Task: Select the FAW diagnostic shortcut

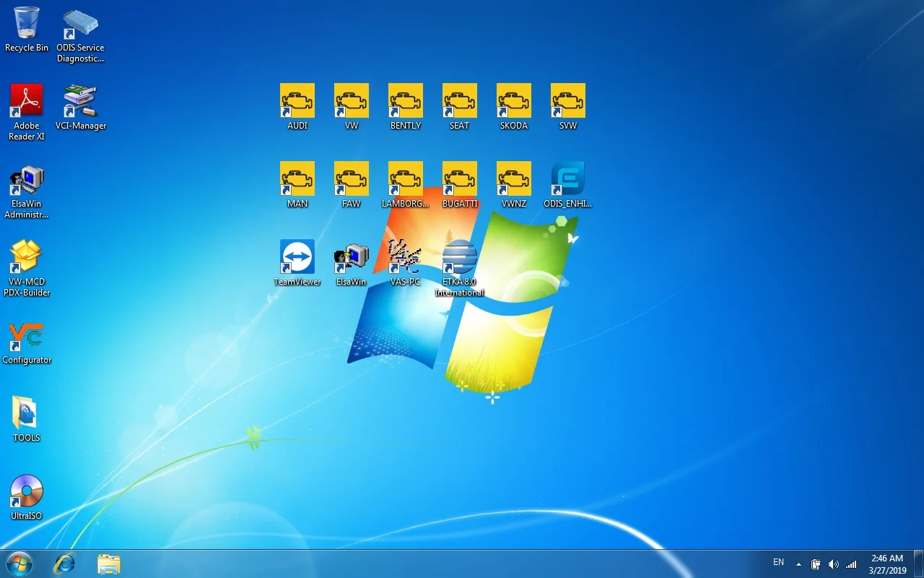Action: click(x=352, y=185)
